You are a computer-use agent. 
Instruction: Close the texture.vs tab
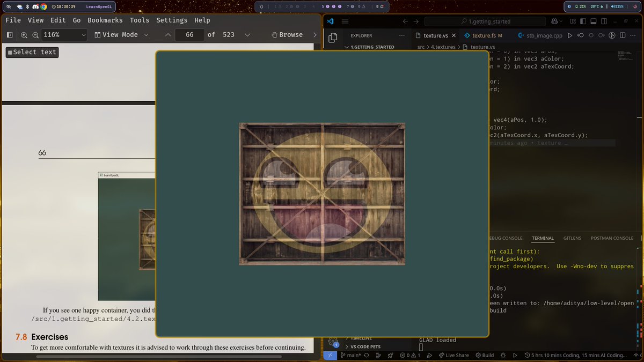453,35
